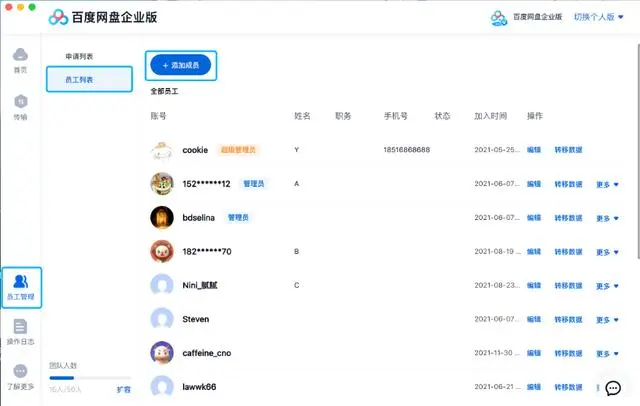Image resolution: width=640 pixels, height=406 pixels.
Task: Click the 加入时间 column header
Action: coord(491,116)
